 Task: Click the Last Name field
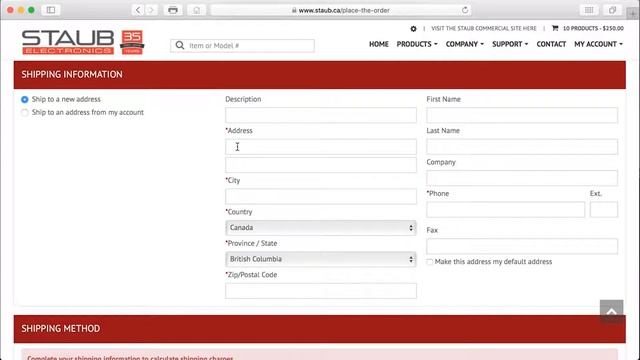[x=522, y=147]
